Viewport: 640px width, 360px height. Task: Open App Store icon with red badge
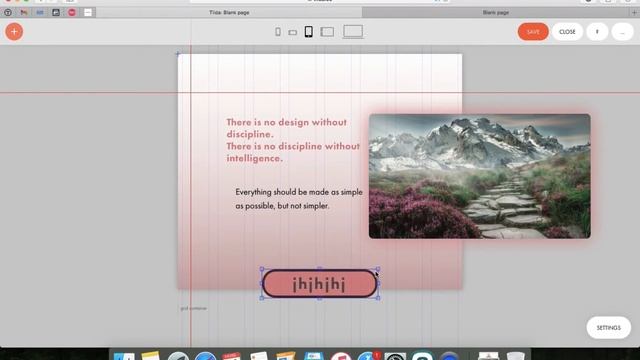[x=369, y=356]
